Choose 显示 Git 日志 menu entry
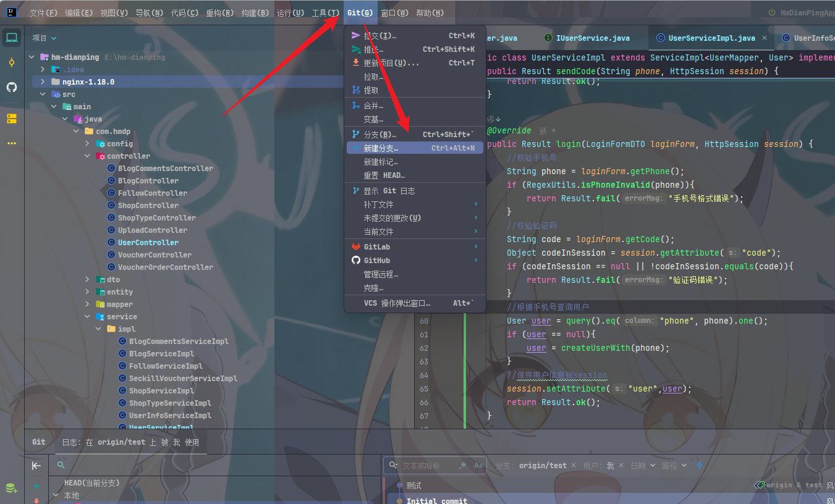This screenshot has width=835, height=504. point(389,191)
